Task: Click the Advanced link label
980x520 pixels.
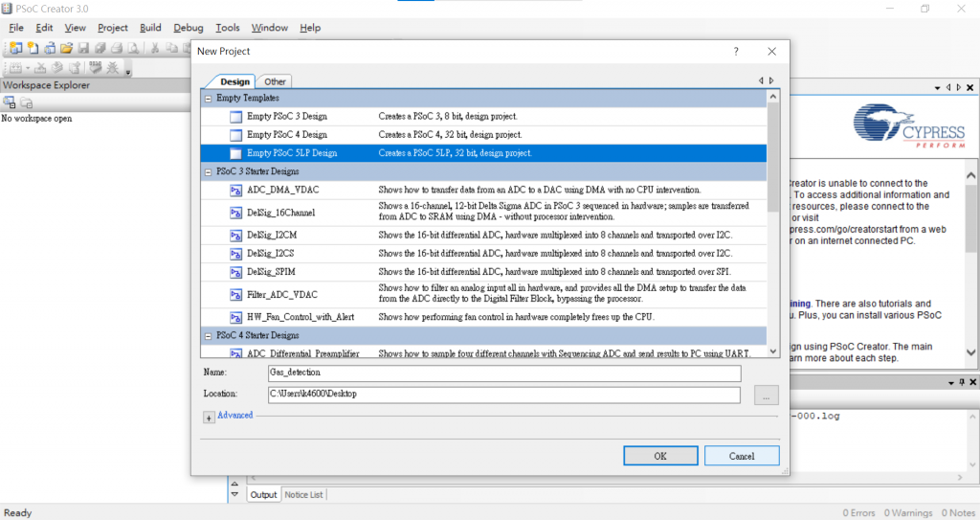Action: (235, 415)
